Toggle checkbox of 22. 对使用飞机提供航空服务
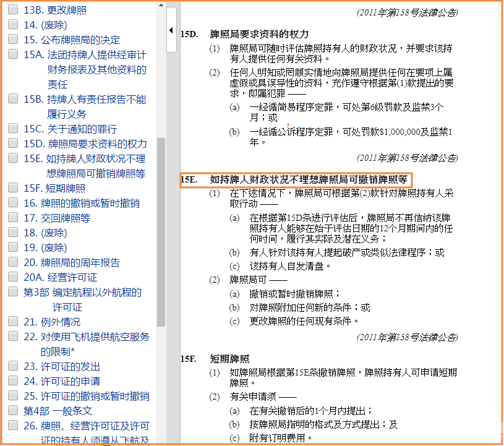 [13, 336]
